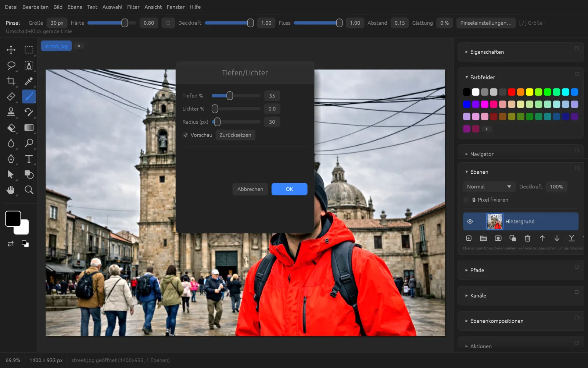Hide the Hintergrund layer
This screenshot has width=588, height=368.
pyautogui.click(x=470, y=222)
